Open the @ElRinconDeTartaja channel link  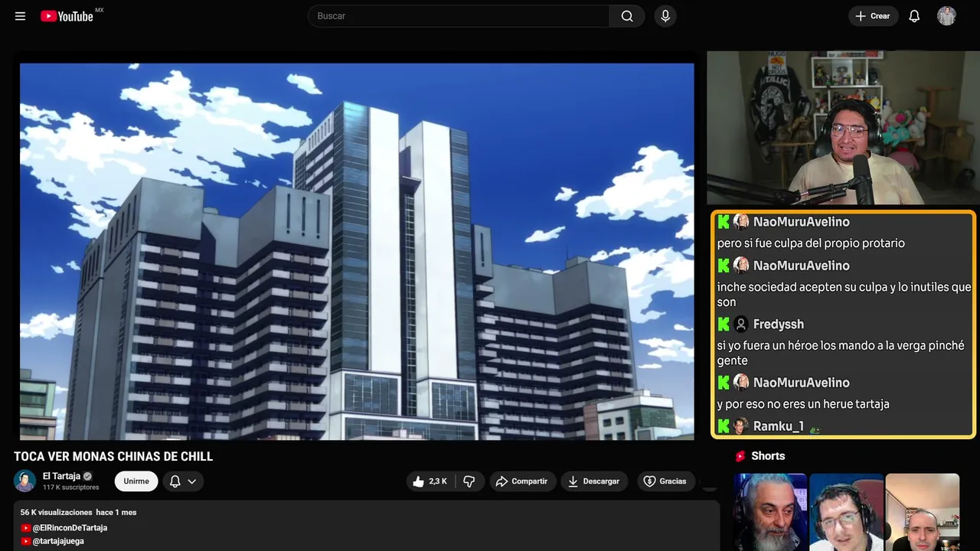point(70,528)
